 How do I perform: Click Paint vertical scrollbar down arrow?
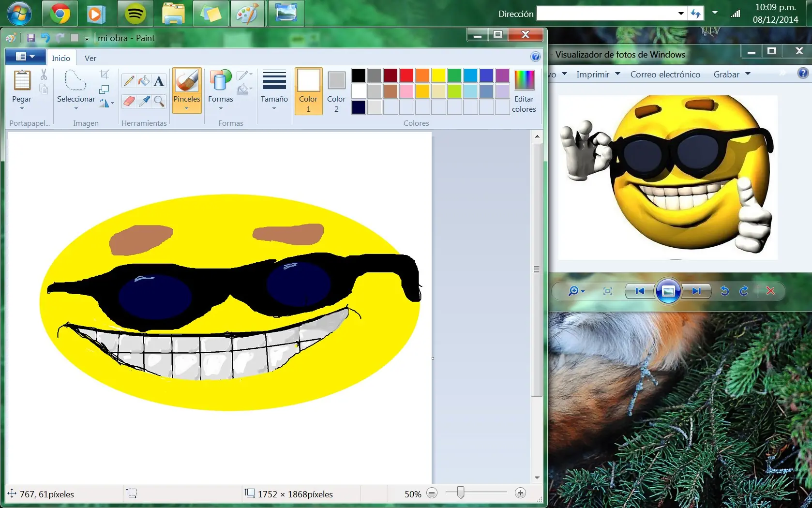[x=537, y=478]
